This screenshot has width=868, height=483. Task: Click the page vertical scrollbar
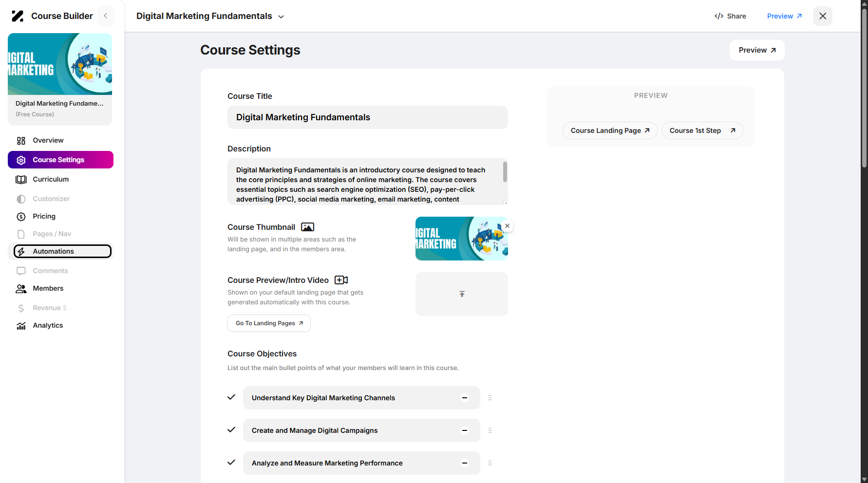pyautogui.click(x=865, y=88)
